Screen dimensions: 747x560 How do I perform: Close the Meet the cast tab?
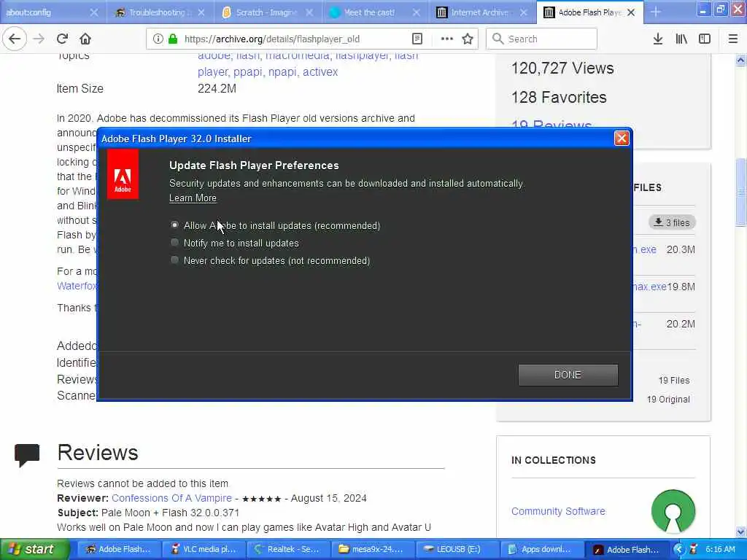[x=417, y=12]
